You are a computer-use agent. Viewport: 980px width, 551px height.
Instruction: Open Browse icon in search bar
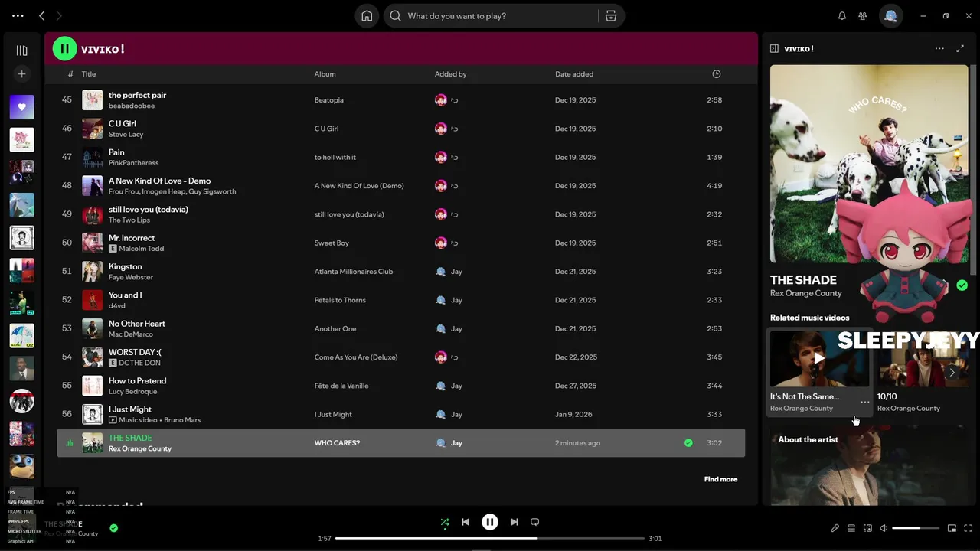tap(610, 16)
